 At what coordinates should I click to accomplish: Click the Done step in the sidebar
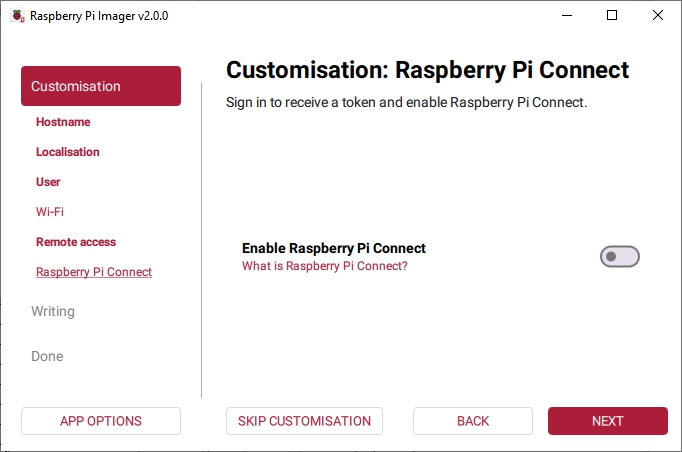point(47,356)
